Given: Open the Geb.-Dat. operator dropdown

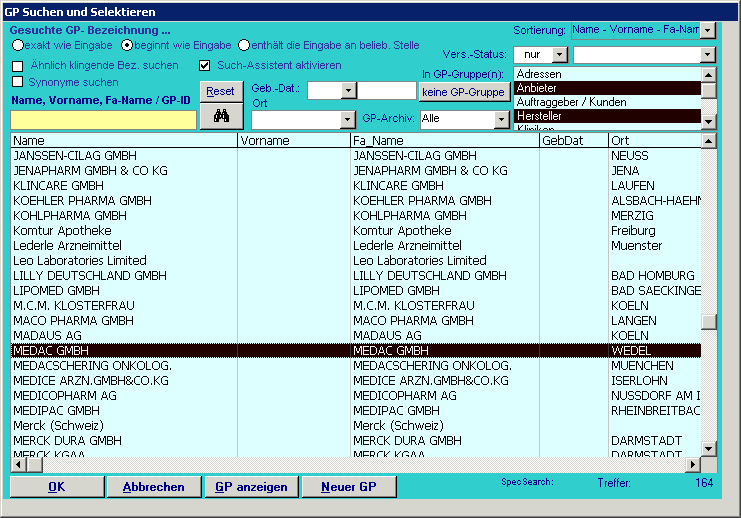Looking at the screenshot, I should 348,90.
